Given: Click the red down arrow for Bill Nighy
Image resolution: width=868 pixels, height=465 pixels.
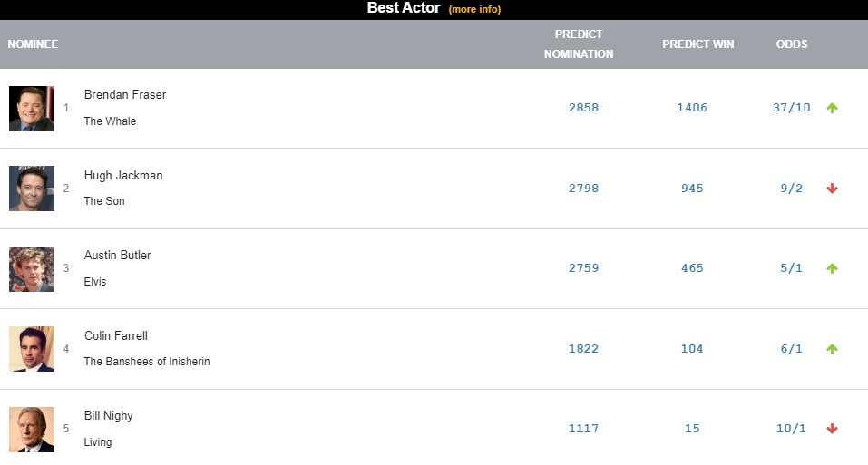Looking at the screenshot, I should coord(832,429).
